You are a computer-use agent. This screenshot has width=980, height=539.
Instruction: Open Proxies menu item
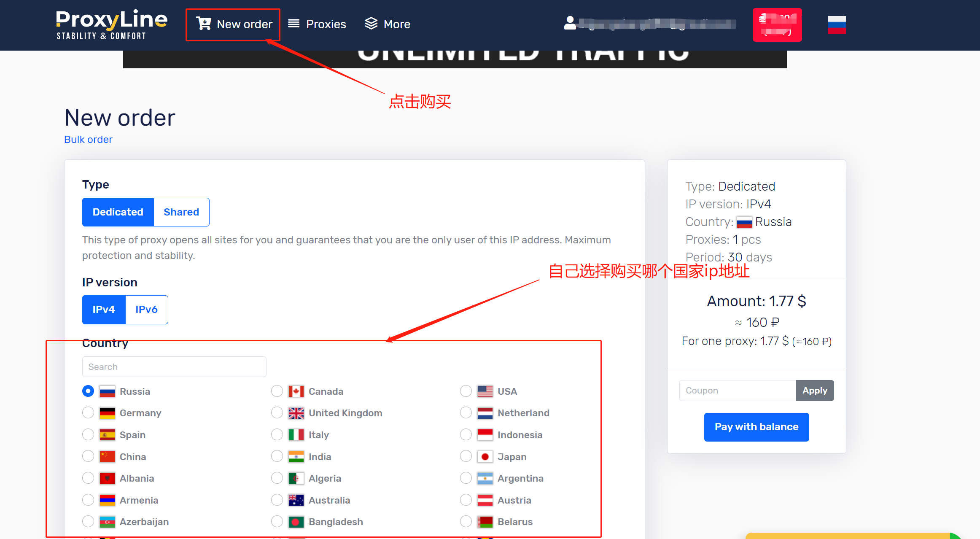(x=317, y=24)
